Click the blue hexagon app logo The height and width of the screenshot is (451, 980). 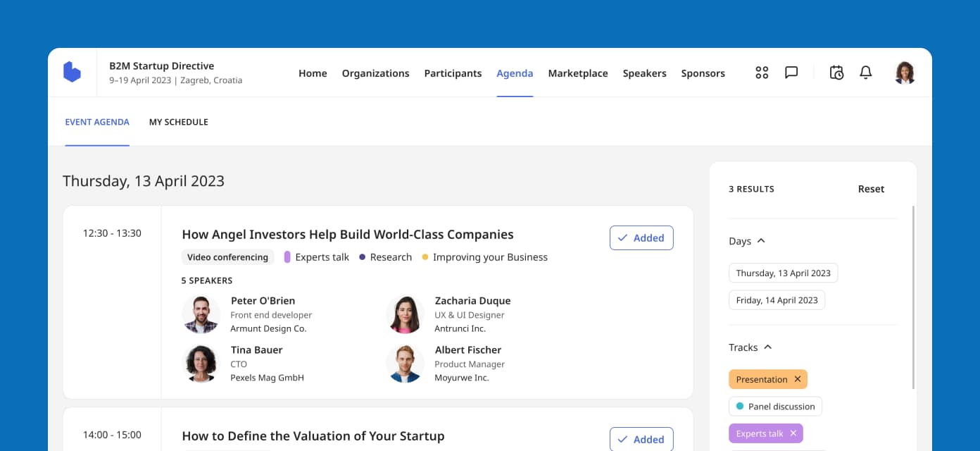pos(72,72)
